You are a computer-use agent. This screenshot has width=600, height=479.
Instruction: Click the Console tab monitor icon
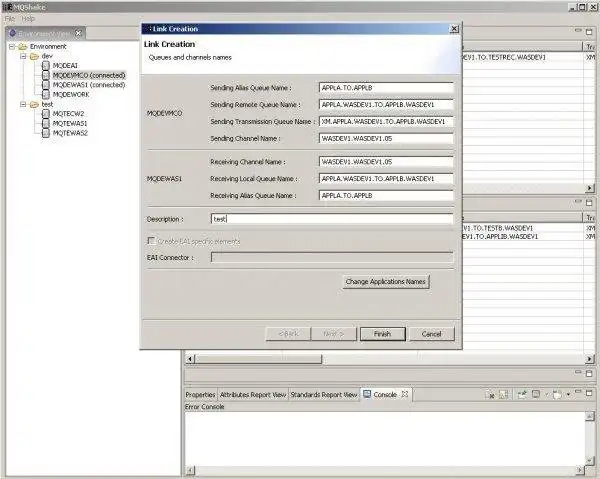(x=367, y=394)
